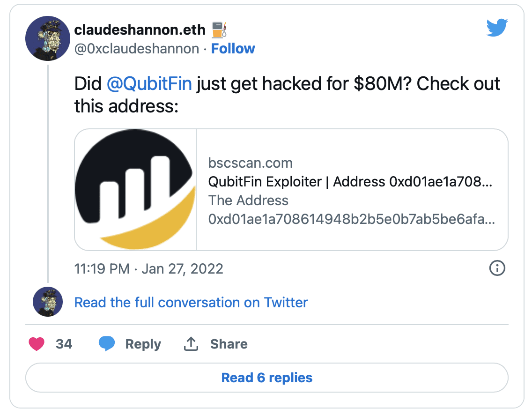Click the large claudeshannon.eth profile avatar
The width and height of the screenshot is (532, 416).
(47, 38)
